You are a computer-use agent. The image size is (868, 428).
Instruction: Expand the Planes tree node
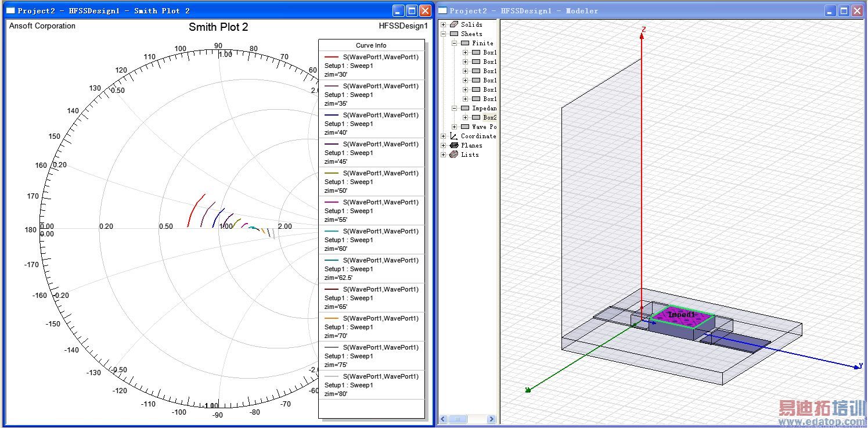click(x=444, y=145)
